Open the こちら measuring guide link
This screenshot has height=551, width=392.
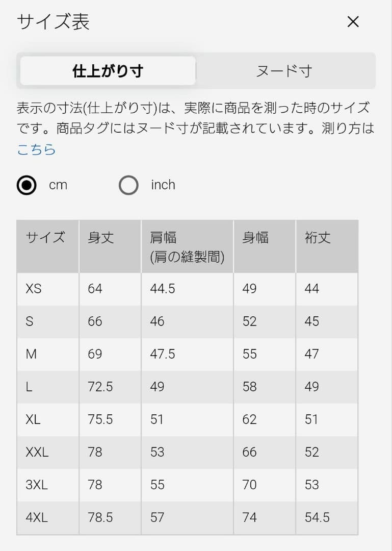(37, 149)
